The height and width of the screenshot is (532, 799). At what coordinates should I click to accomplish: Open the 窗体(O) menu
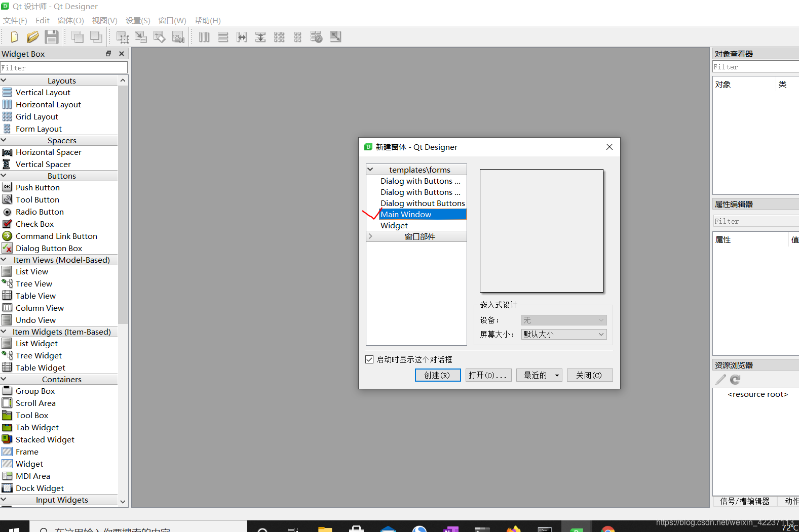pyautogui.click(x=71, y=21)
